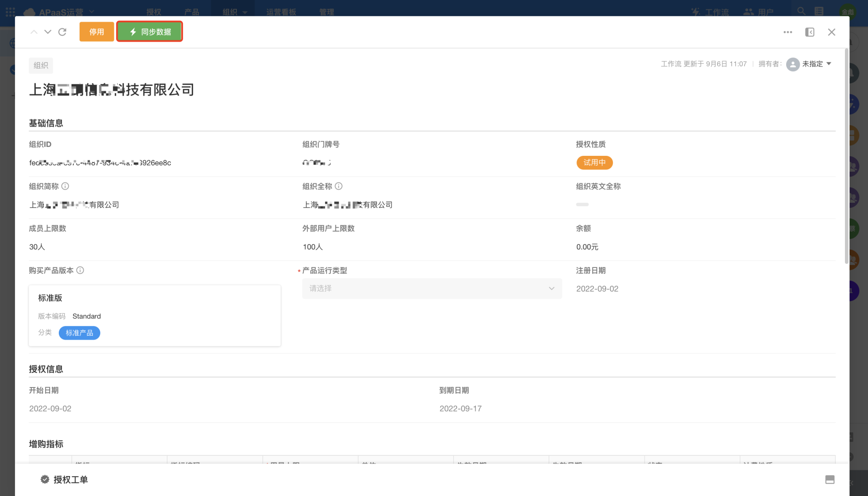
Task: Click the 标准产品 category tag
Action: coord(79,333)
